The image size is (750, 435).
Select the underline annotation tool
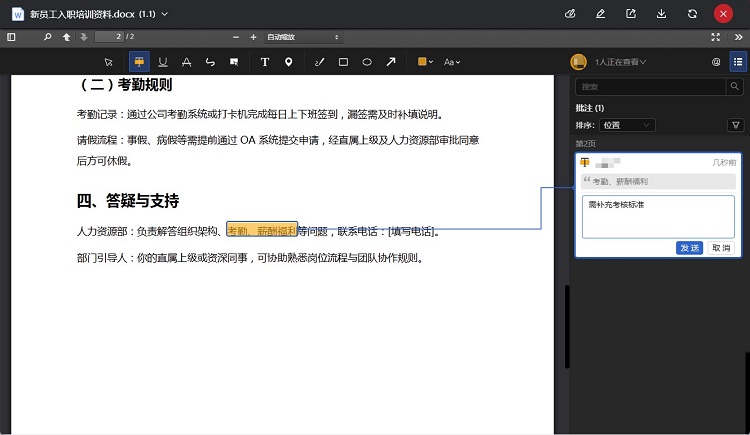[163, 62]
